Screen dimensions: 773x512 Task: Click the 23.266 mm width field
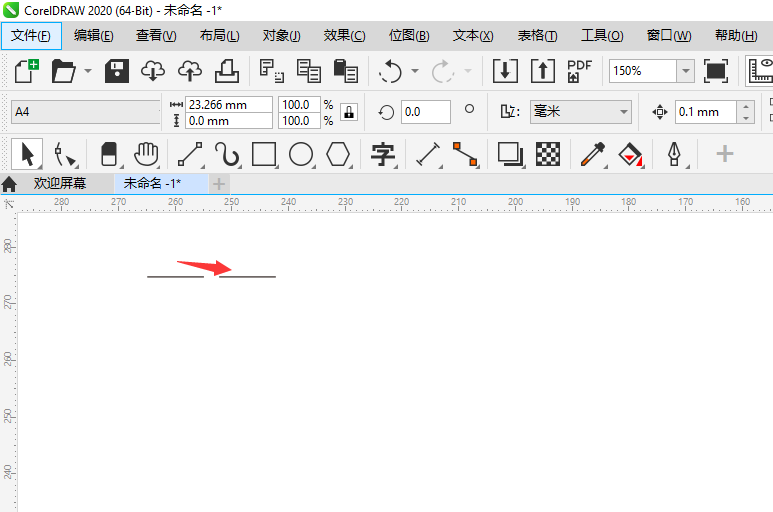[229, 104]
